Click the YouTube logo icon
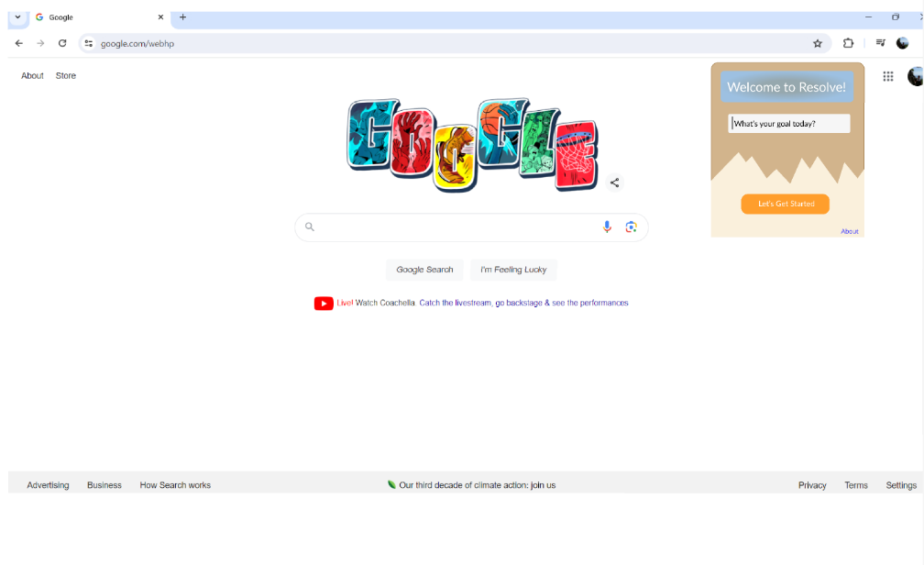The width and height of the screenshot is (924, 565). (x=324, y=304)
